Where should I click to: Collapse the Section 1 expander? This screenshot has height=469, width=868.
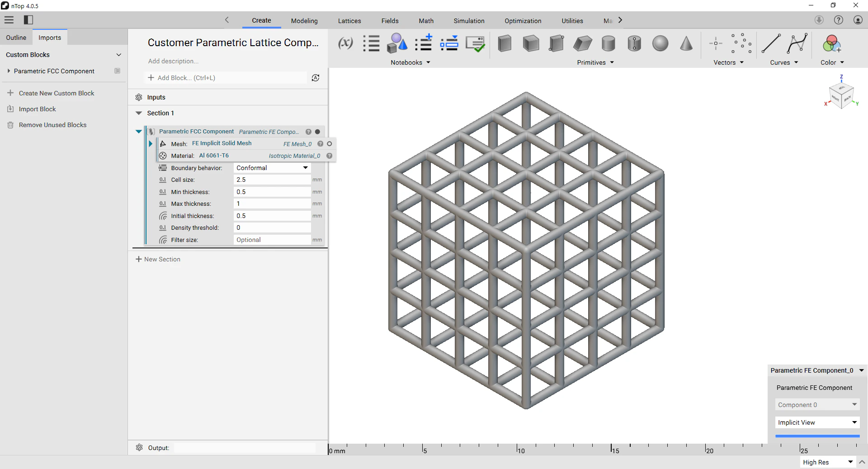(139, 113)
